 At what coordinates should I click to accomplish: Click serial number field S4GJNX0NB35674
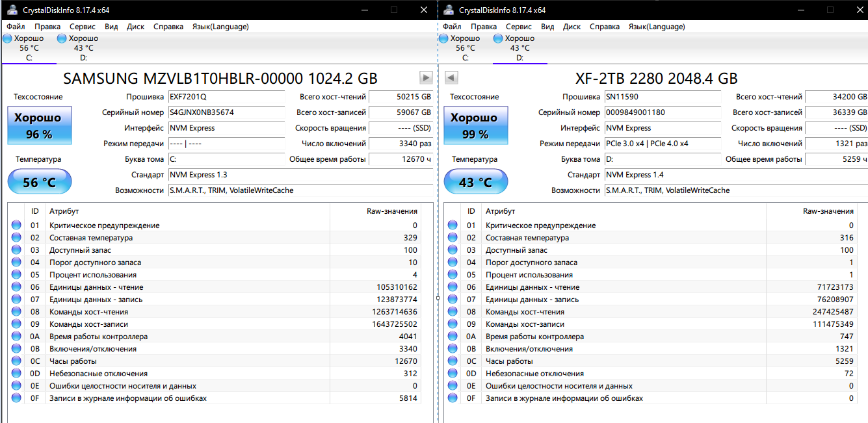[226, 112]
